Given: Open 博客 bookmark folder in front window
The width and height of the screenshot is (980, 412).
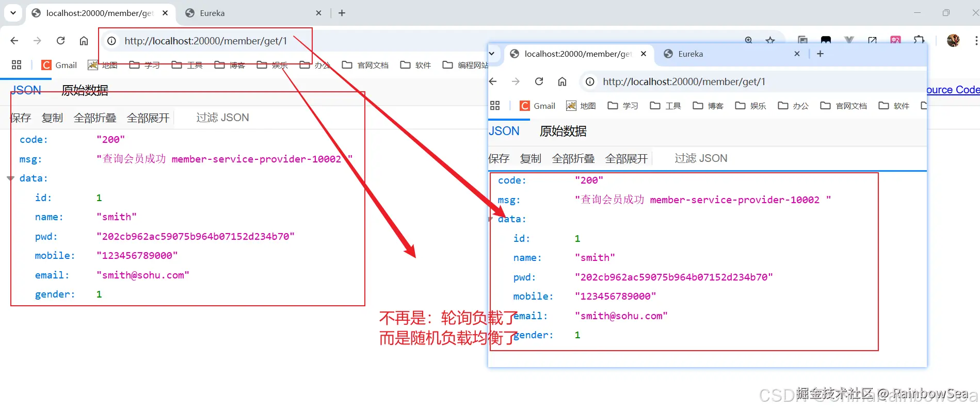Looking at the screenshot, I should pos(708,106).
